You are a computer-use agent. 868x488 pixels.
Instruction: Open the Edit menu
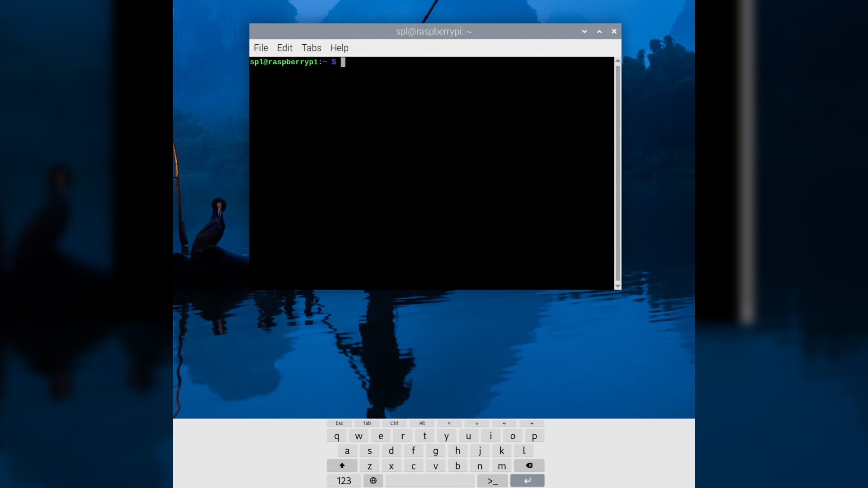pyautogui.click(x=284, y=47)
